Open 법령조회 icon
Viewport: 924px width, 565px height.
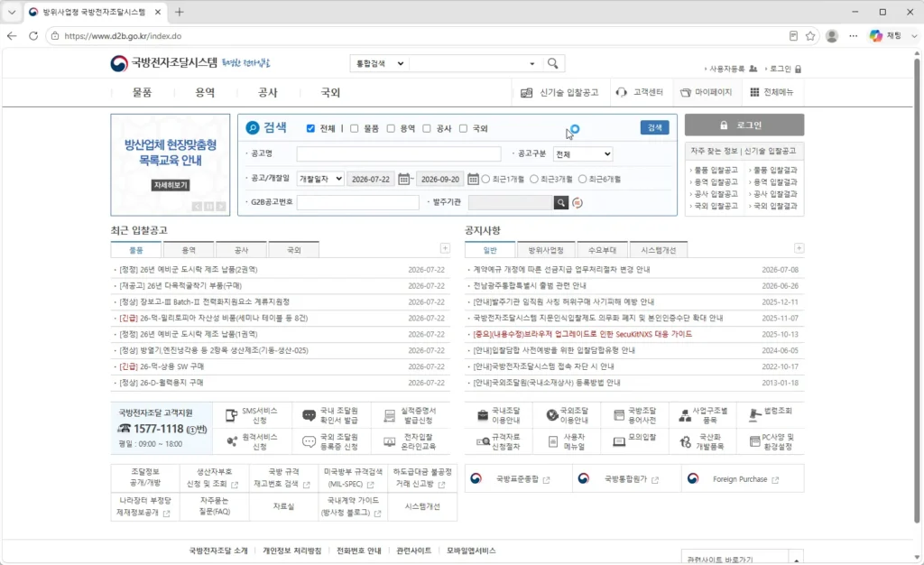[755, 415]
